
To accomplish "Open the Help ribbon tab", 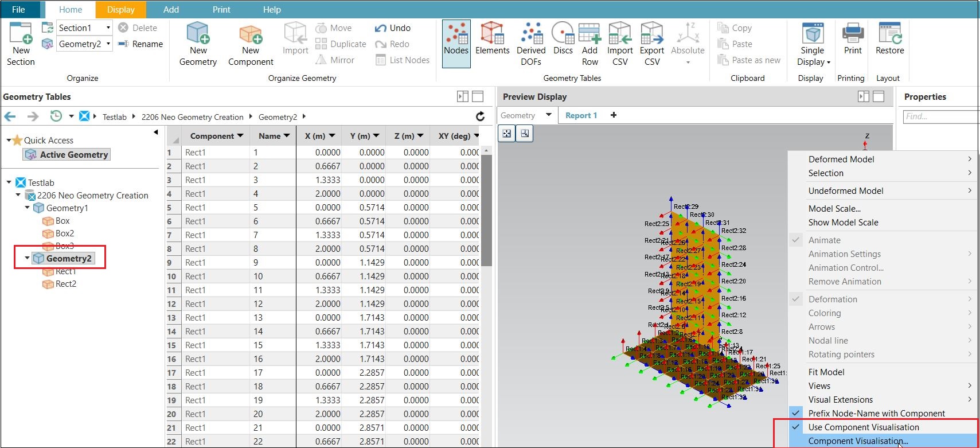I will pos(272,10).
